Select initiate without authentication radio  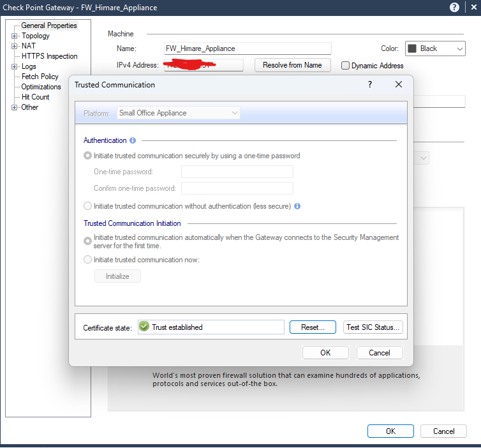[x=88, y=206]
